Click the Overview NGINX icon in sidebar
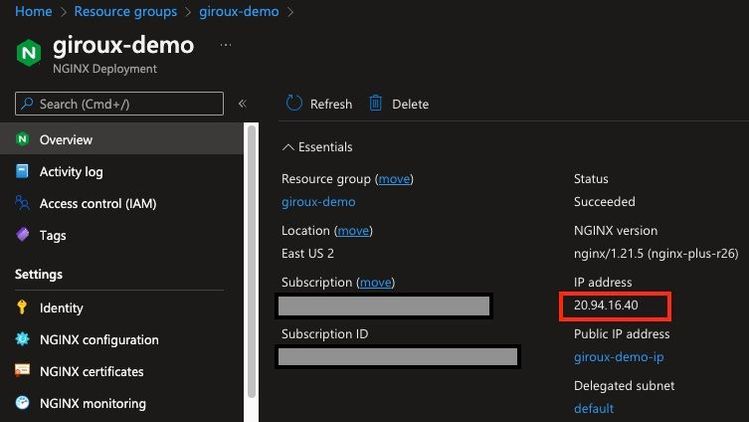The height and width of the screenshot is (422, 749). click(x=22, y=139)
